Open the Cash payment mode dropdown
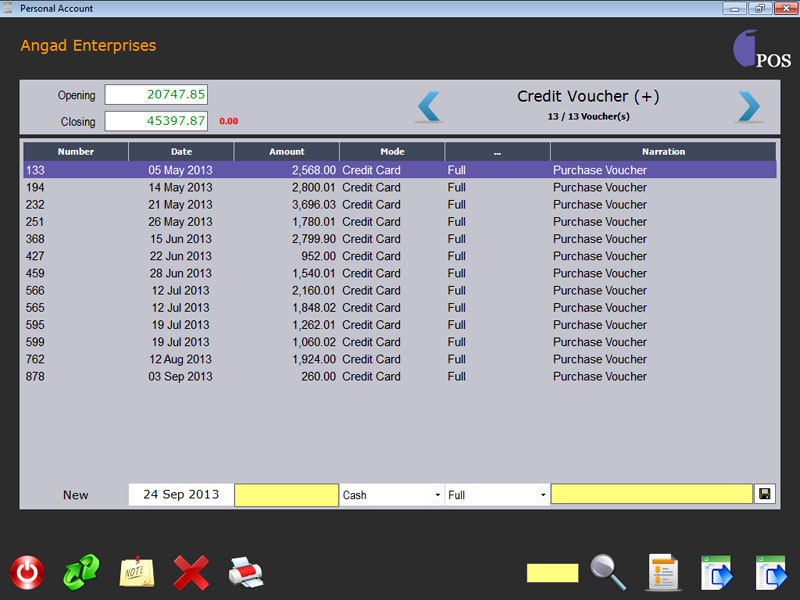800x600 pixels. tap(392, 495)
